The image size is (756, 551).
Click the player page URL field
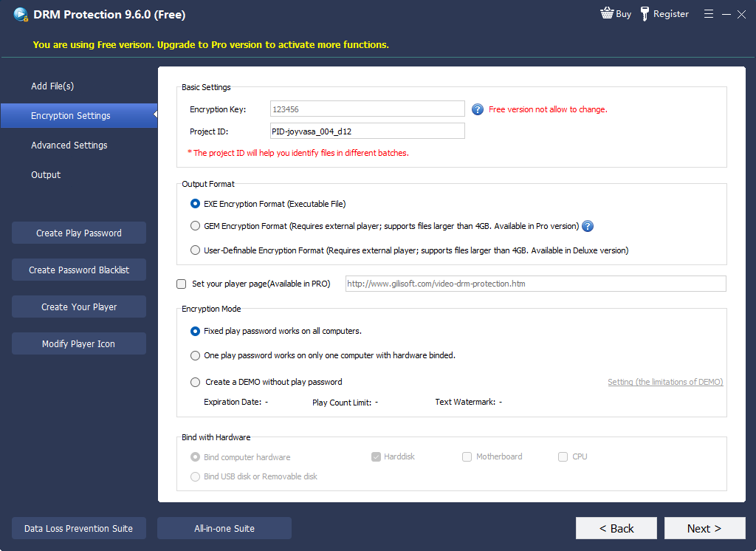536,284
